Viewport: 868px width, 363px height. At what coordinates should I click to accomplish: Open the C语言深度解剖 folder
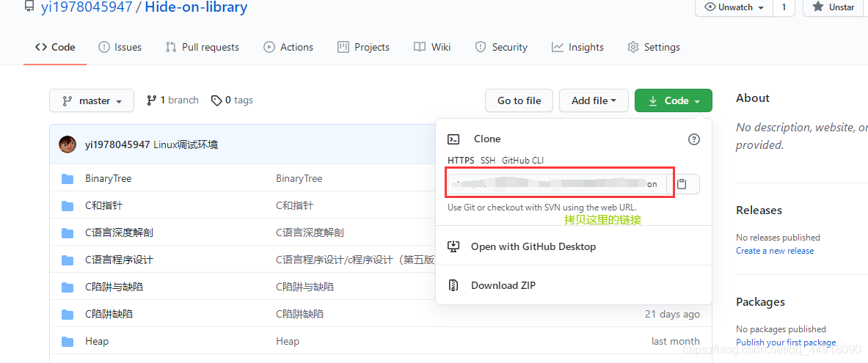tap(119, 233)
